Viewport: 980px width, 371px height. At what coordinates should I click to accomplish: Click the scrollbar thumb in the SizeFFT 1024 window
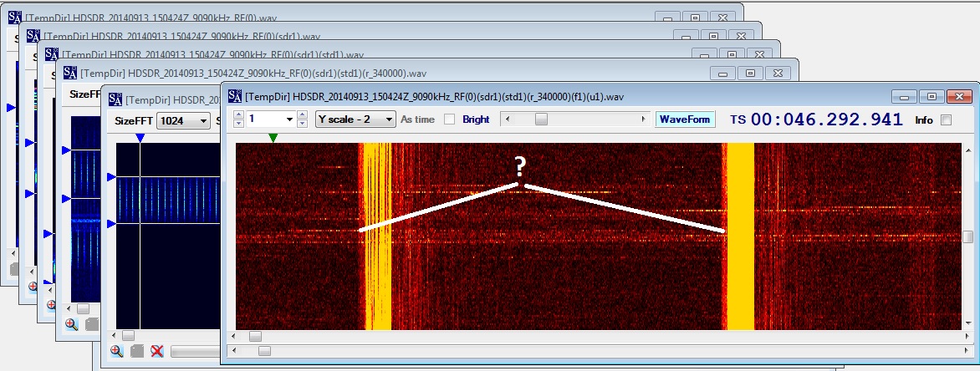[x=128, y=335]
